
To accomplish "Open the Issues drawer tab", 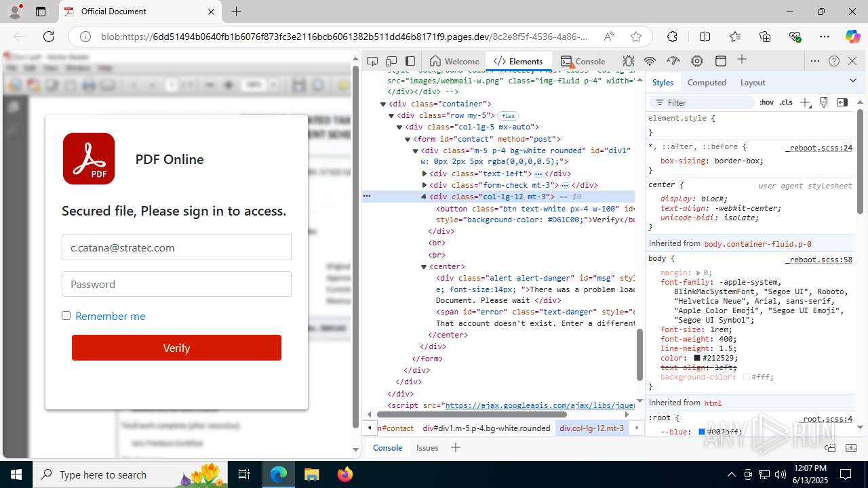I will (x=427, y=447).
